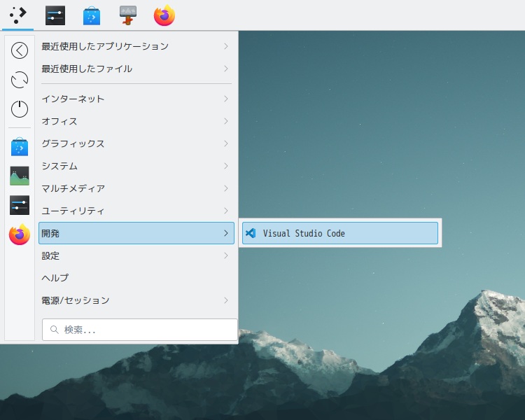525x420 pixels.
Task: Launch Firefox from the top panel
Action: pos(164,15)
